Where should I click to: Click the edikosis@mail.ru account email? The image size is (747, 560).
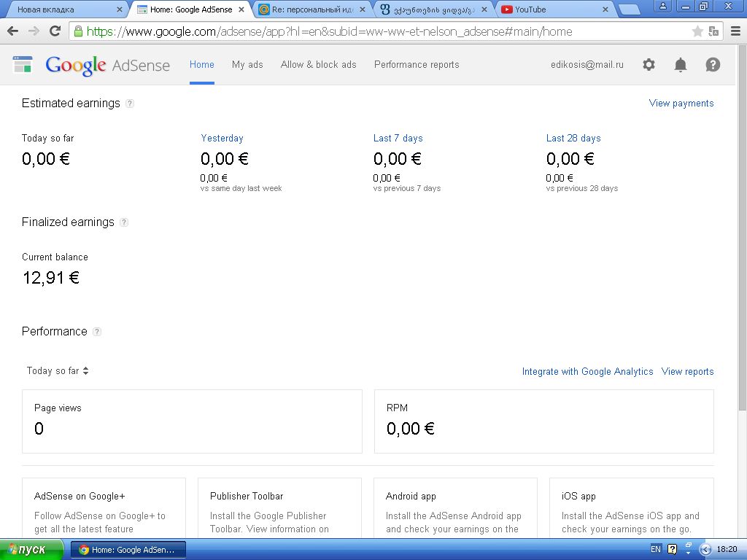(587, 65)
